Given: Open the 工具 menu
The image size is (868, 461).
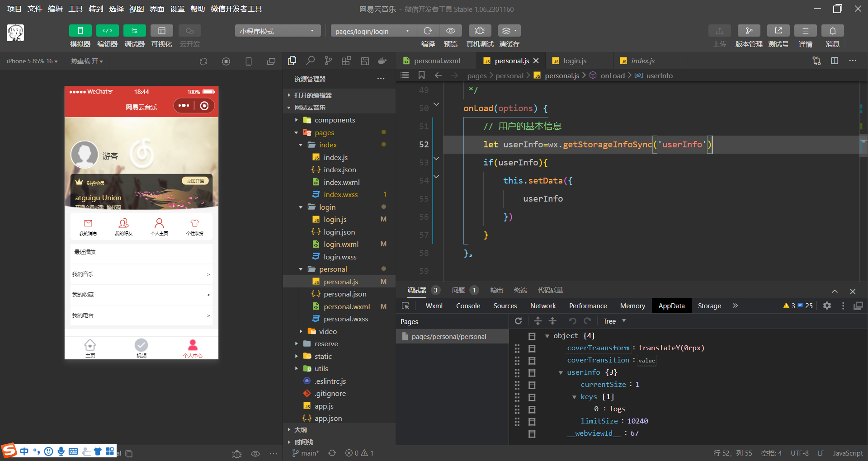Looking at the screenshot, I should (75, 9).
